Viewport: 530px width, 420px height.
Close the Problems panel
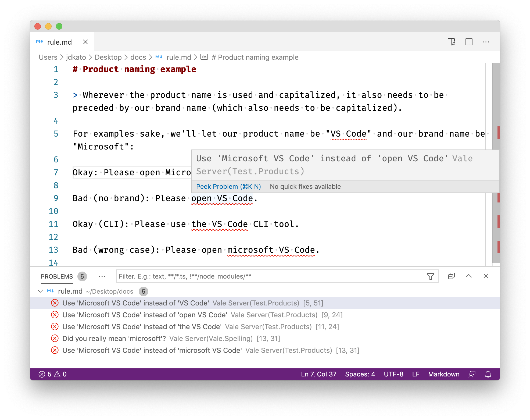coord(486,276)
